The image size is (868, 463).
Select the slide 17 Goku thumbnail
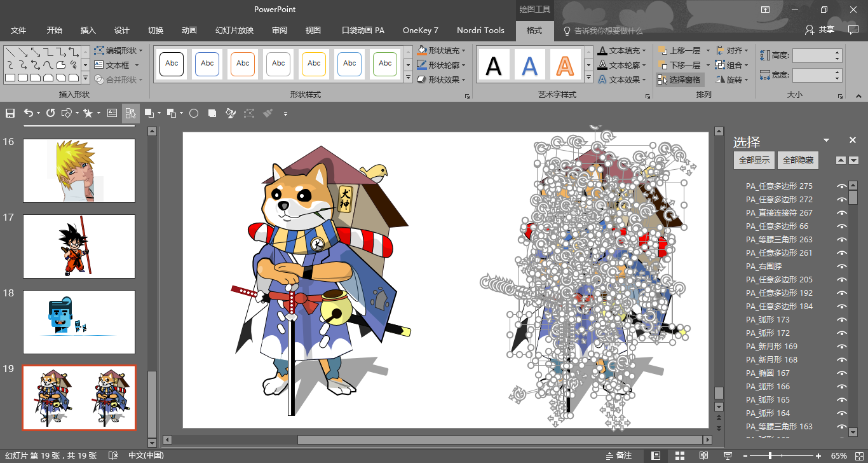(x=79, y=246)
